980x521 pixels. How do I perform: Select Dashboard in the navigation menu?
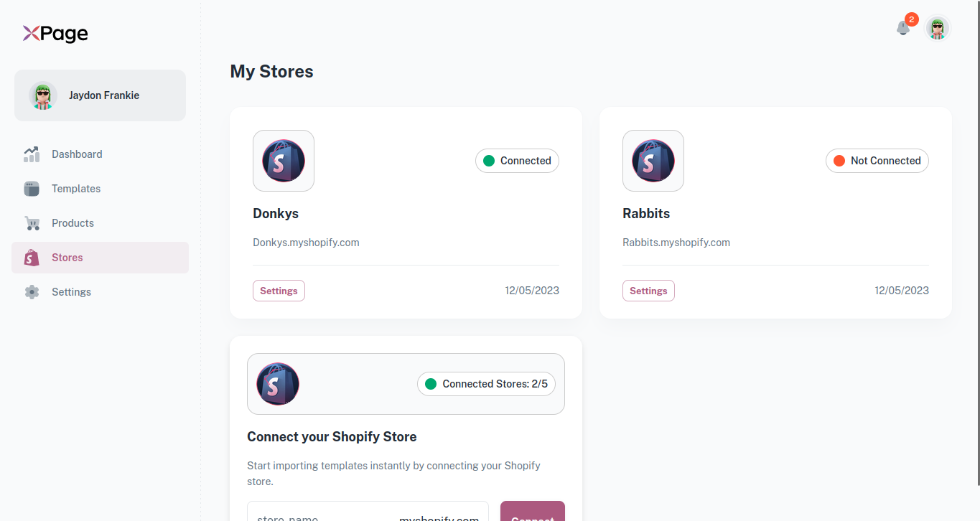[x=77, y=154]
